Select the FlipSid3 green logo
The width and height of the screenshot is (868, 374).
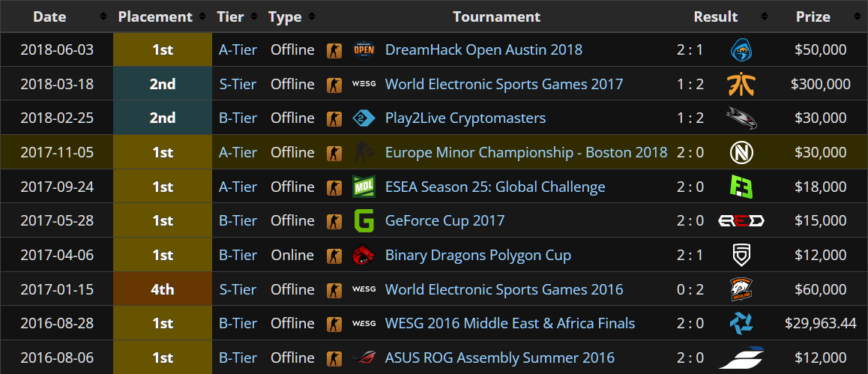tap(741, 187)
